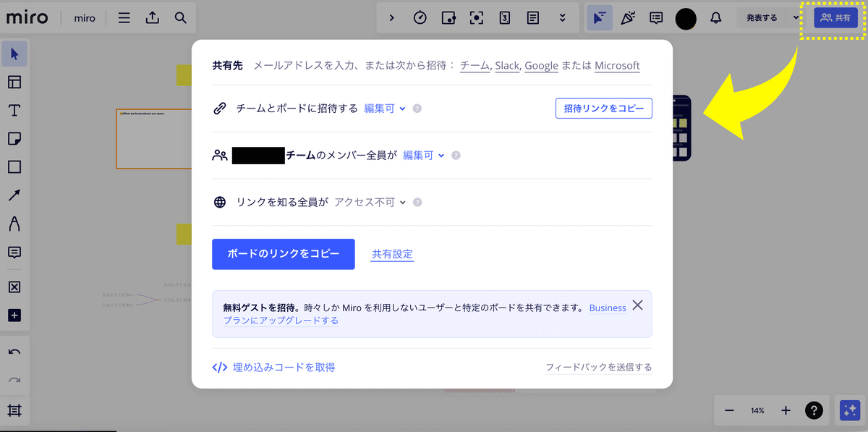
Task: Select the cursor tool in left toolbar
Action: 14,54
